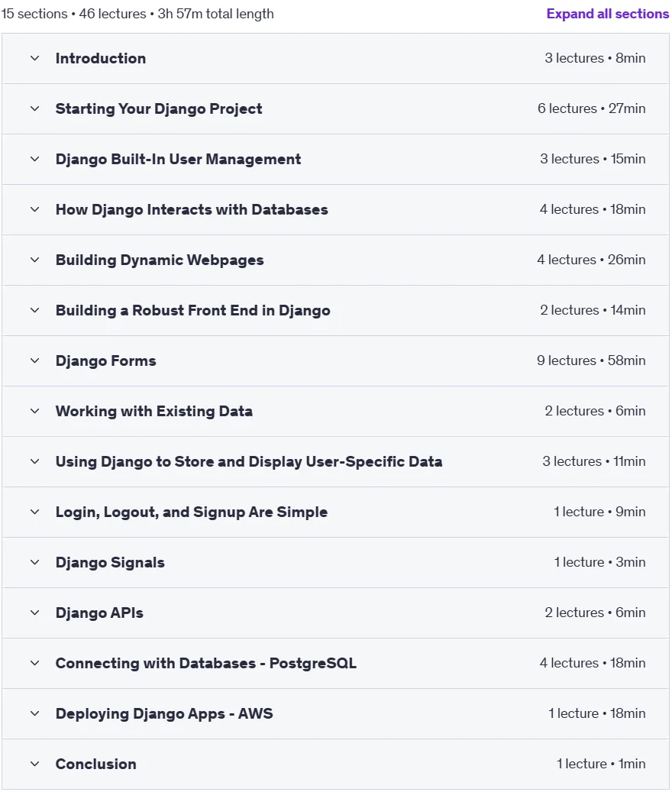Select the Building Dynamic Webpages section title
Image resolution: width=672 pixels, height=792 pixels.
click(x=160, y=260)
